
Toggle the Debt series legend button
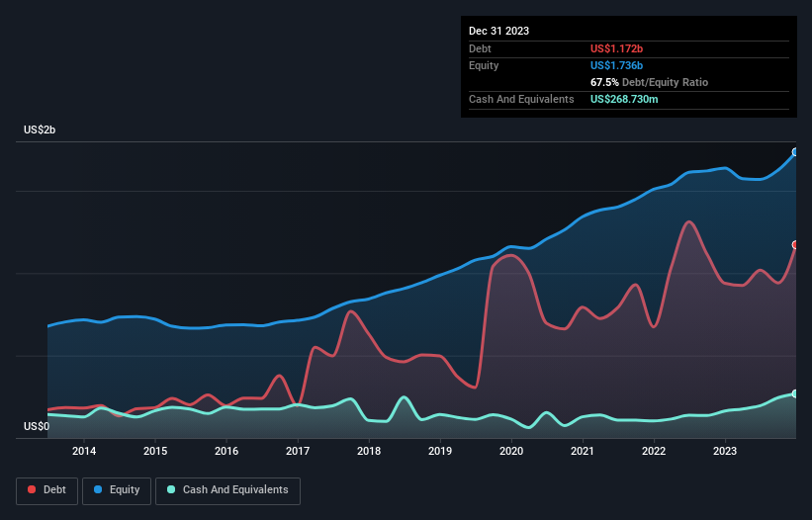47,490
